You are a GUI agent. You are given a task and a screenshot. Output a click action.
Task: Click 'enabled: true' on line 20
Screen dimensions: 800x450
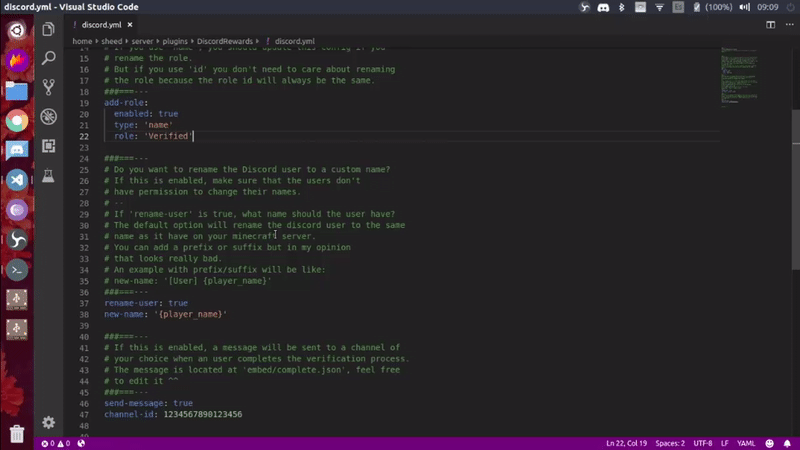tap(146, 114)
